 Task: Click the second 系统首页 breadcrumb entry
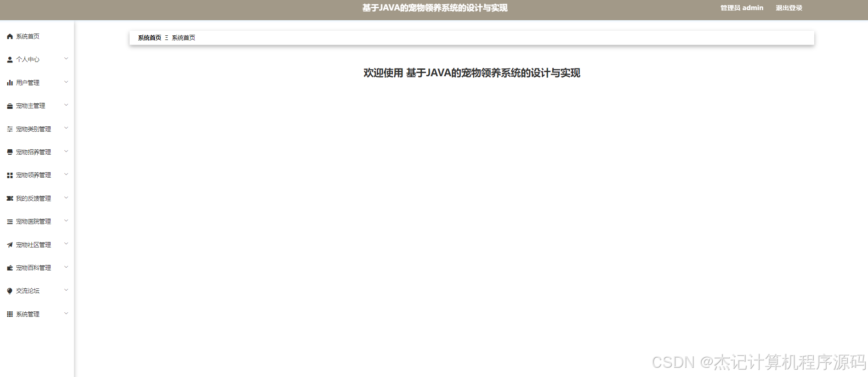pyautogui.click(x=183, y=38)
